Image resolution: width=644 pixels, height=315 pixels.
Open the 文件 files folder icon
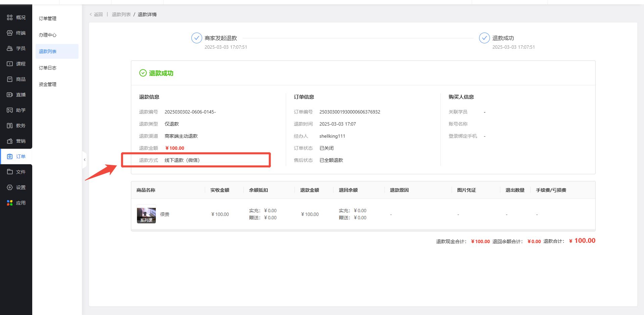[x=10, y=172]
